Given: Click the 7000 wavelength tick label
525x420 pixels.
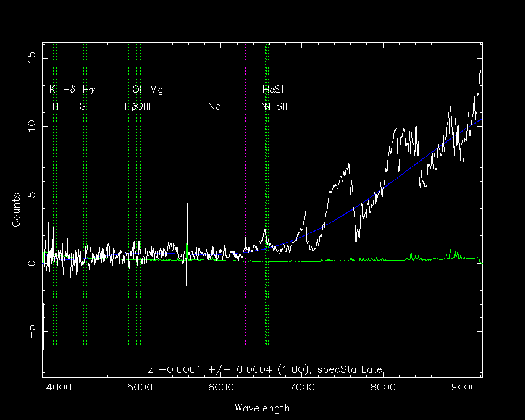Looking at the screenshot, I should (302, 387).
